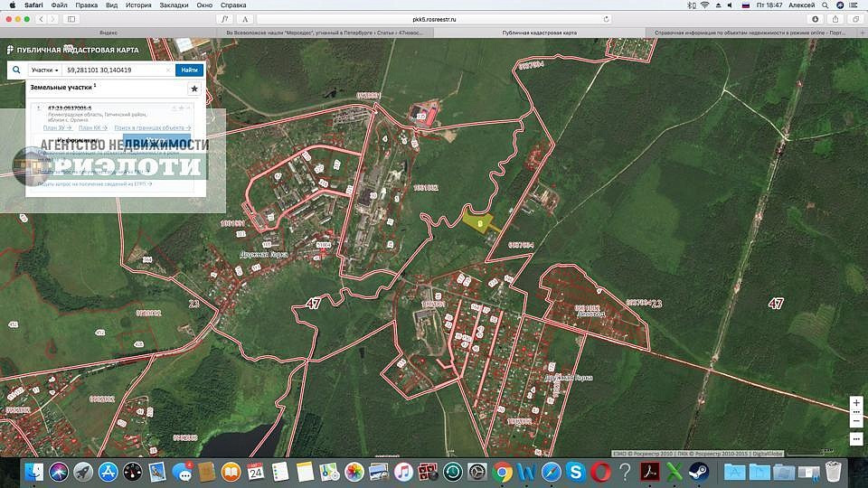
Task: Open Safari compass icon in dock
Action: coord(551,472)
